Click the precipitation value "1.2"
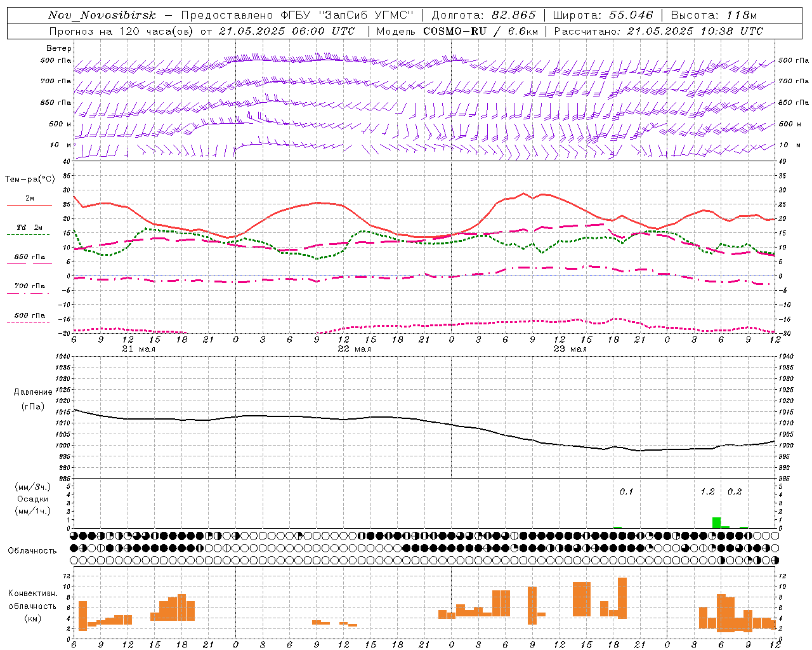The width and height of the screenshot is (812, 650). tap(707, 491)
